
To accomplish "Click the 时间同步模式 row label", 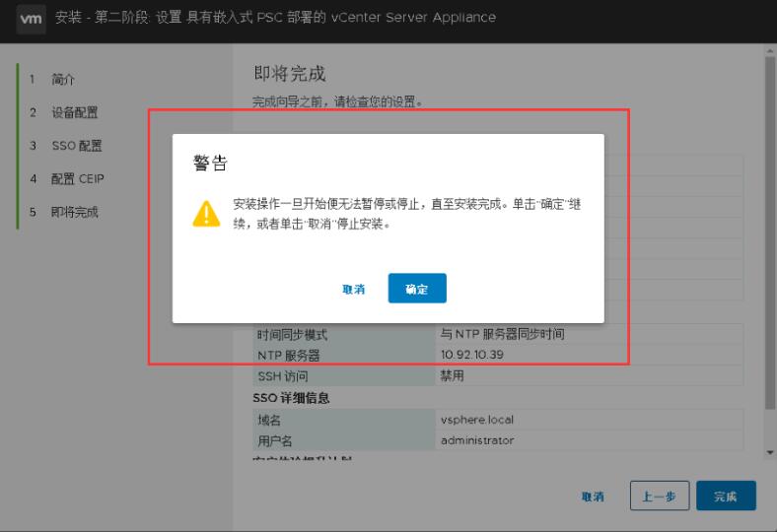I will 293,335.
